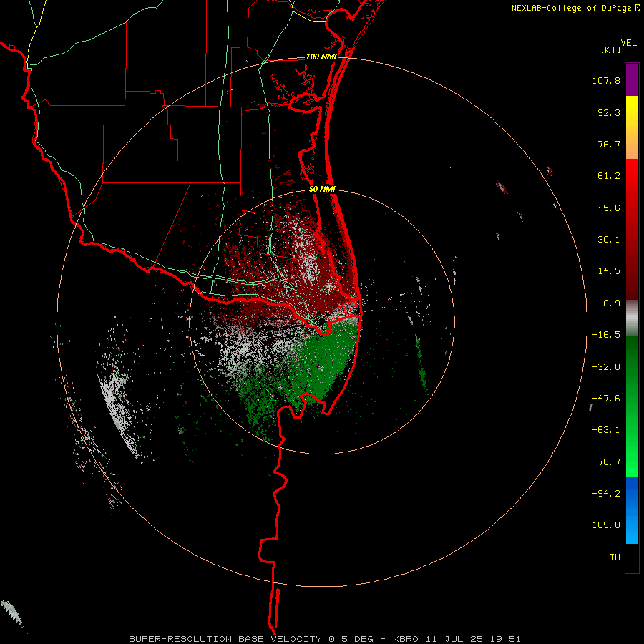Click the -94.2 legend value
The height and width of the screenshot is (644, 644).
[606, 493]
